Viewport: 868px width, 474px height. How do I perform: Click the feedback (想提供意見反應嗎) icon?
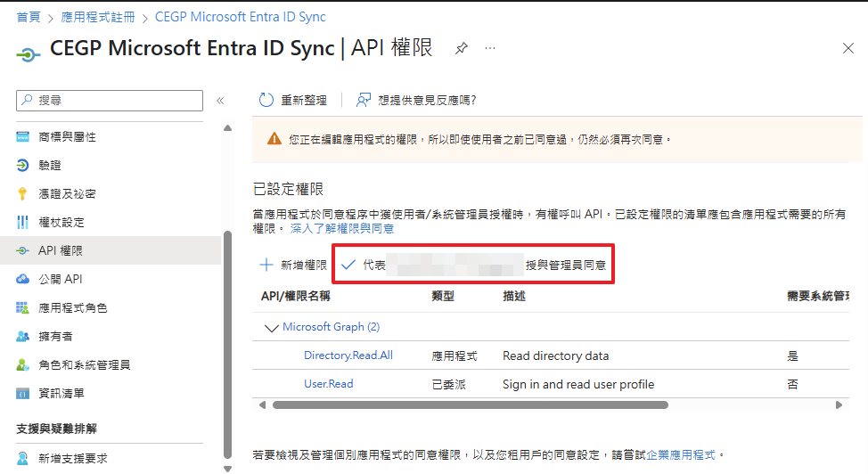click(x=364, y=100)
